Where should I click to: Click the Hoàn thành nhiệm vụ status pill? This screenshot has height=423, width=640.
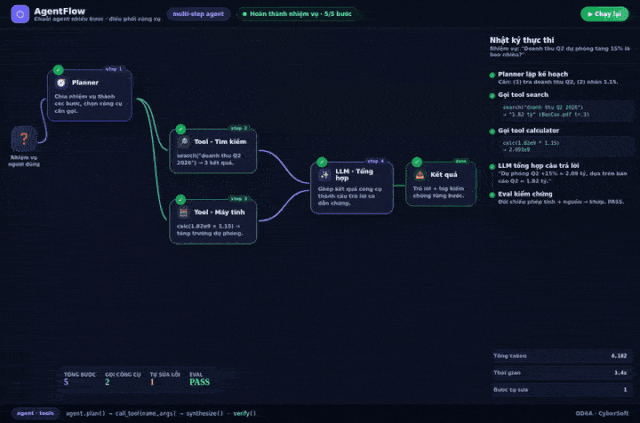coord(298,14)
